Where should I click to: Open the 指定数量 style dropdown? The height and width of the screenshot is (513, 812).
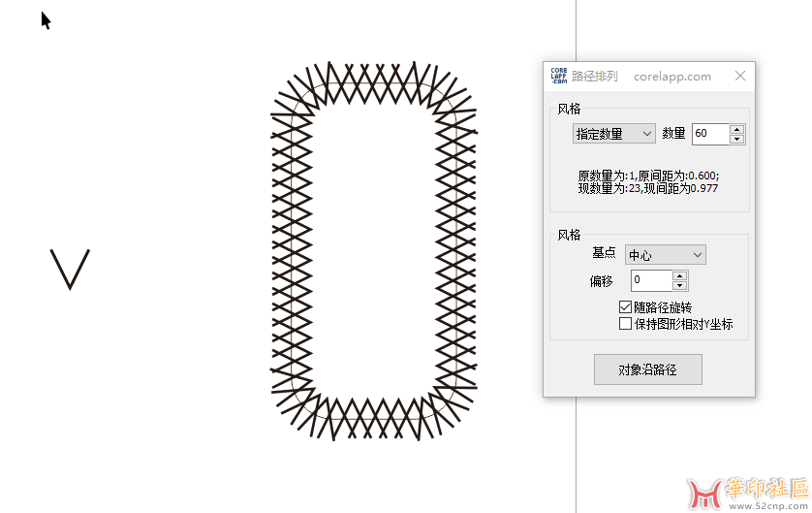click(x=614, y=134)
